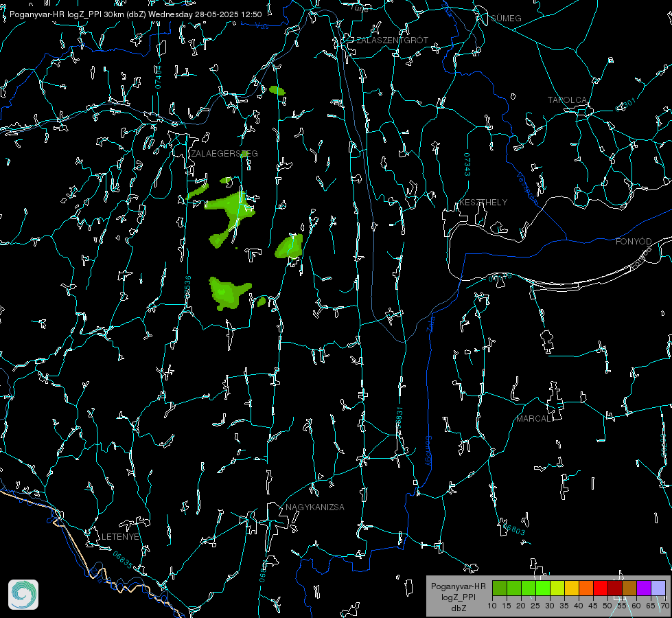This screenshot has width=672, height=618.
Task: Click the TAPOLCA city label
Action: (568, 100)
